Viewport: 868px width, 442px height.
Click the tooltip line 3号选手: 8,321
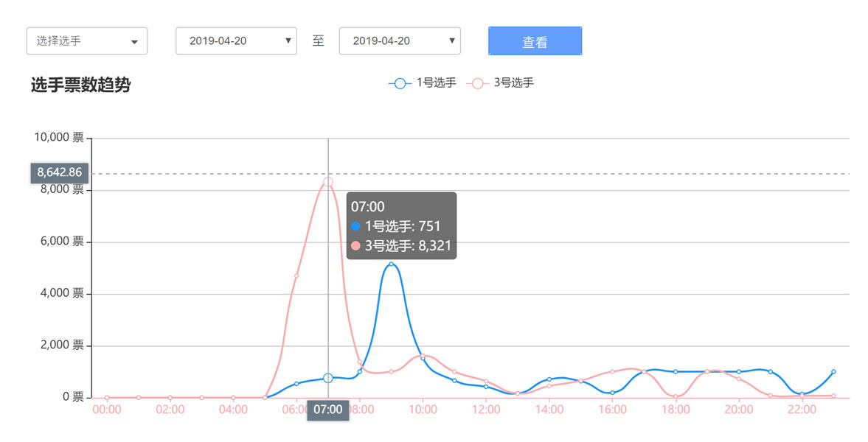pos(401,245)
